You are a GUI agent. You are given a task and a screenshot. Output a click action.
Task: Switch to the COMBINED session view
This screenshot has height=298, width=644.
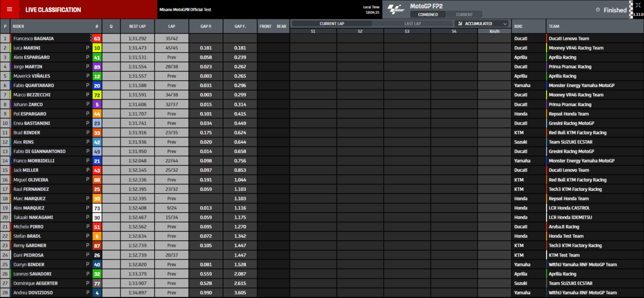coord(428,14)
